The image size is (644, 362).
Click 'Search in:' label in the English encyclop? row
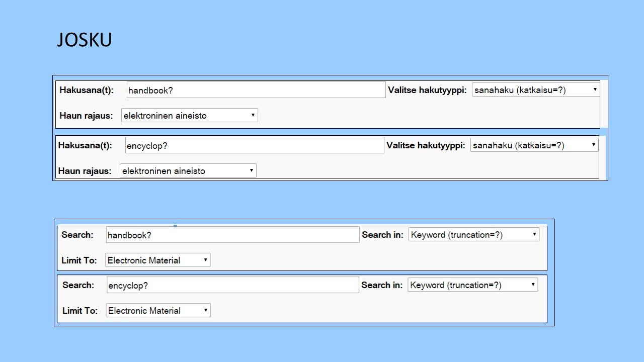point(382,285)
